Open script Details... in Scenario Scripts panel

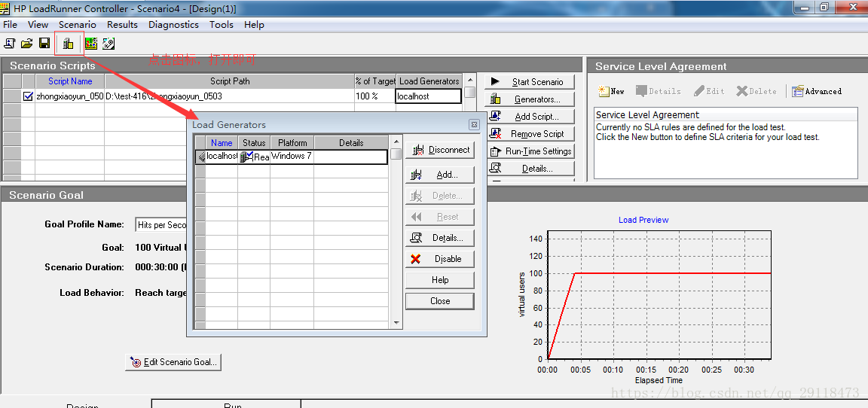(530, 169)
